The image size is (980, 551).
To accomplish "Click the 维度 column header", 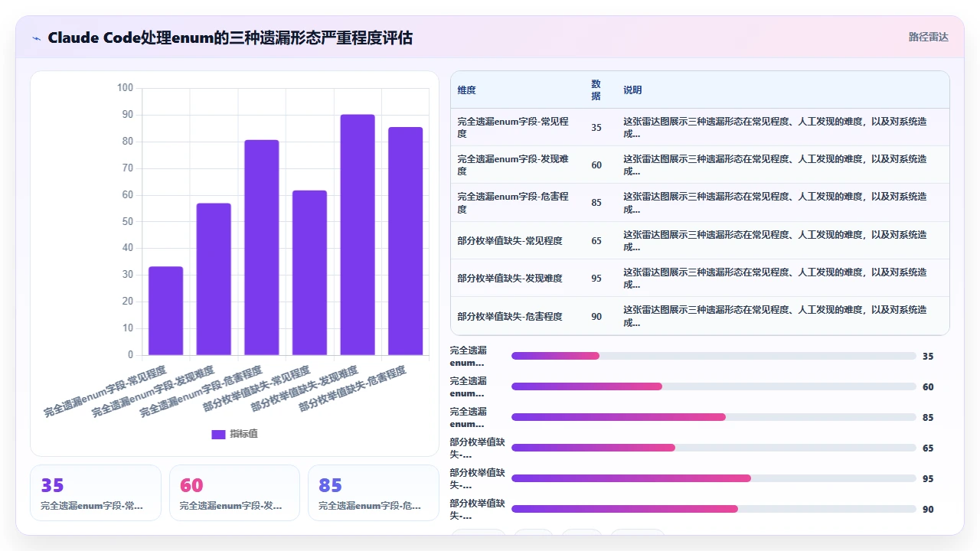I will coord(466,90).
